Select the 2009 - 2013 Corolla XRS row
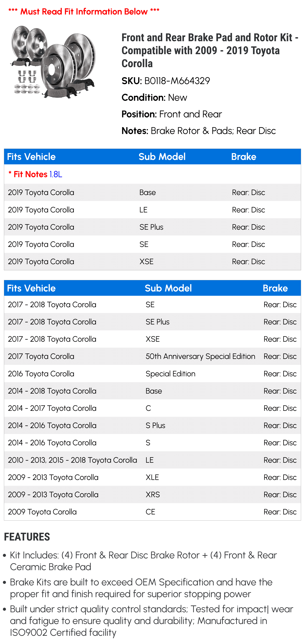This screenshot has height=644, width=305. pyautogui.click(x=152, y=494)
